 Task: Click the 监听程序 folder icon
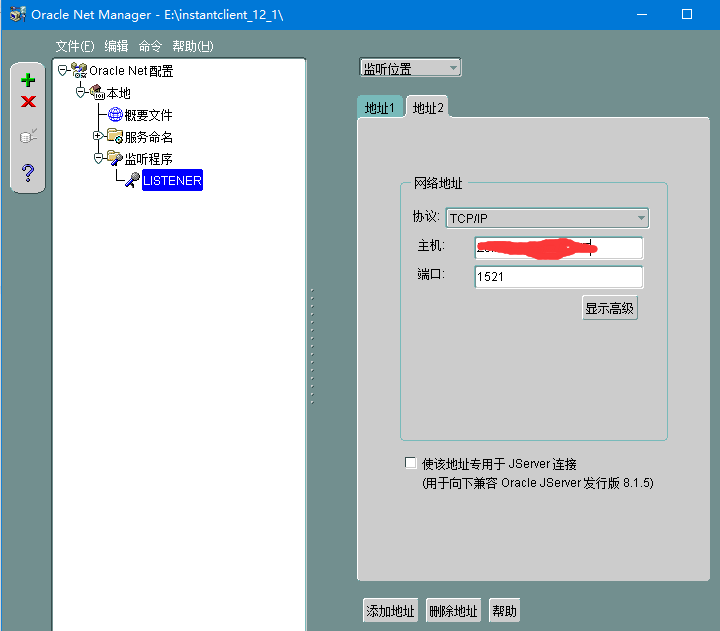pyautogui.click(x=115, y=158)
